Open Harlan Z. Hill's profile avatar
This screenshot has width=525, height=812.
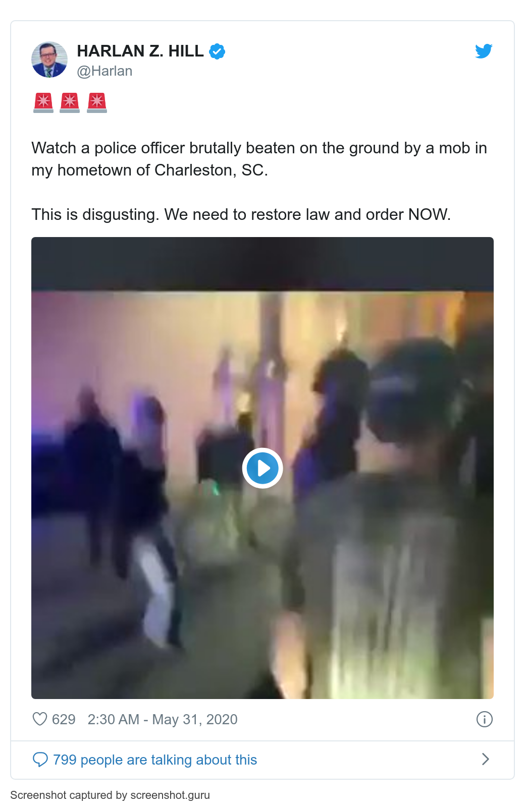(49, 60)
